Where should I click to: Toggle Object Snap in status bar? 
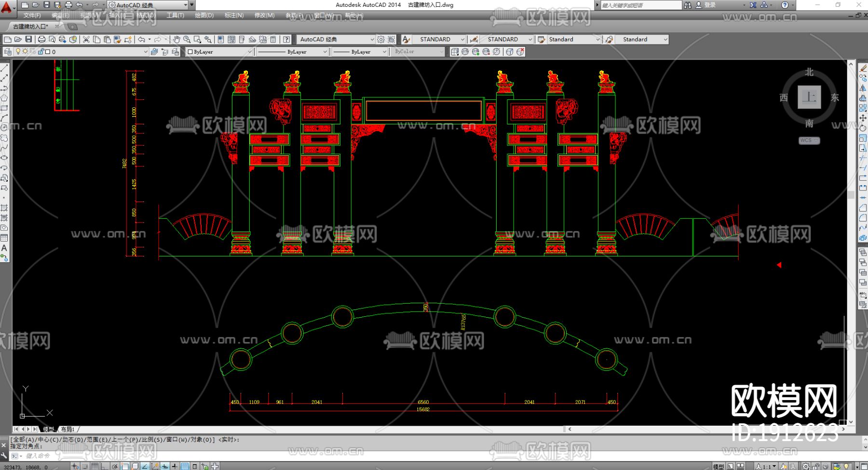pos(125,466)
